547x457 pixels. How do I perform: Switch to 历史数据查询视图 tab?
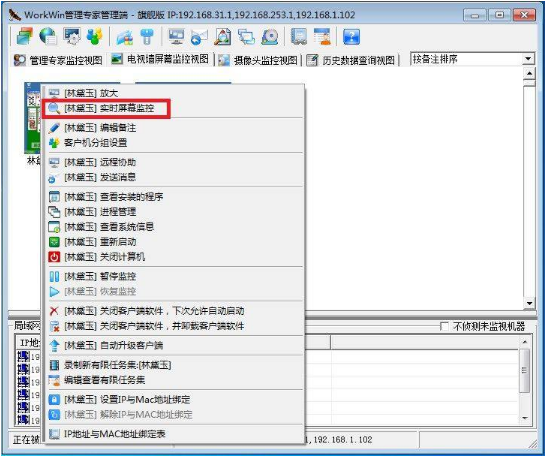click(x=351, y=60)
